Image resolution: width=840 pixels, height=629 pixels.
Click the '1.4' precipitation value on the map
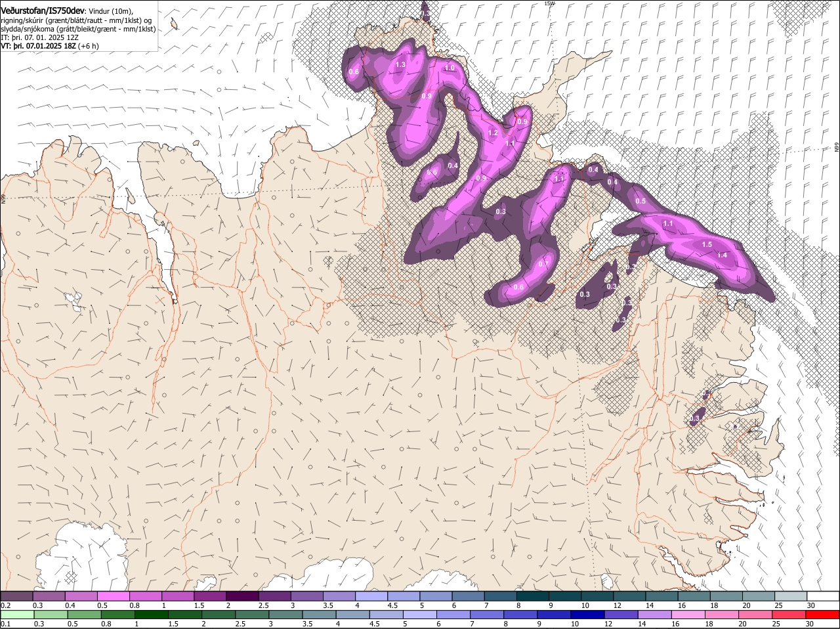723,255
